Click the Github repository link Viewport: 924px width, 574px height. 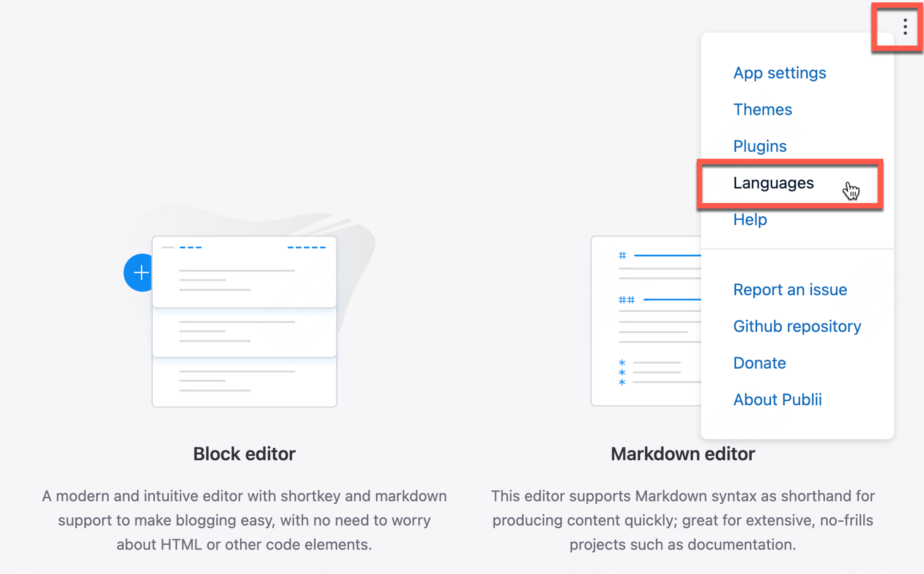pyautogui.click(x=796, y=326)
